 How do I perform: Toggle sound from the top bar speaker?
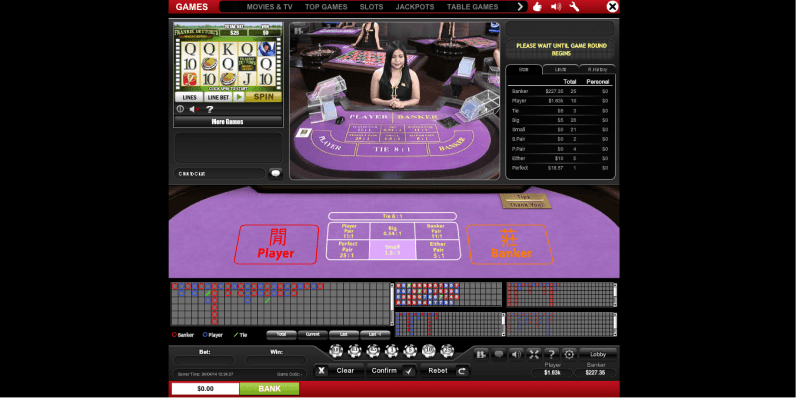[556, 7]
